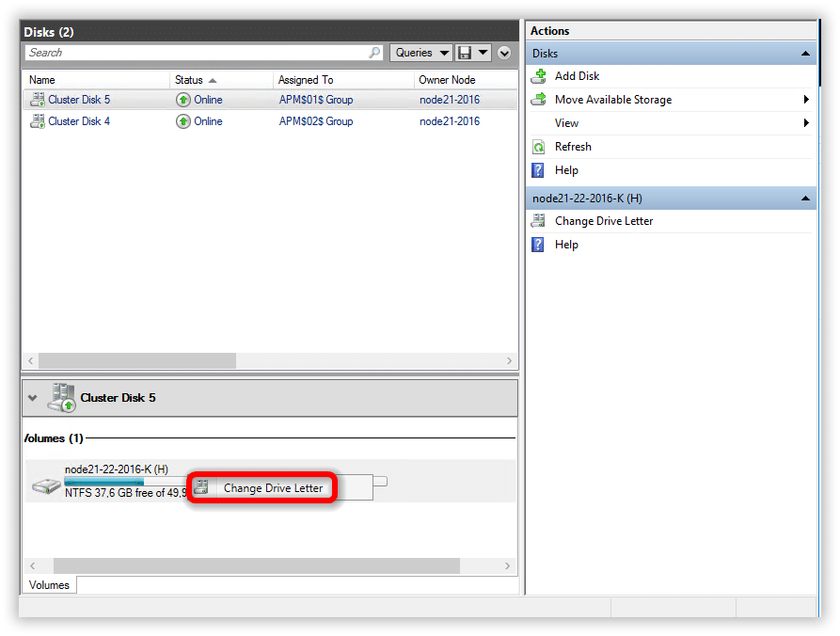
Task: Select the Cluster Disk 4 row
Action: [79, 121]
